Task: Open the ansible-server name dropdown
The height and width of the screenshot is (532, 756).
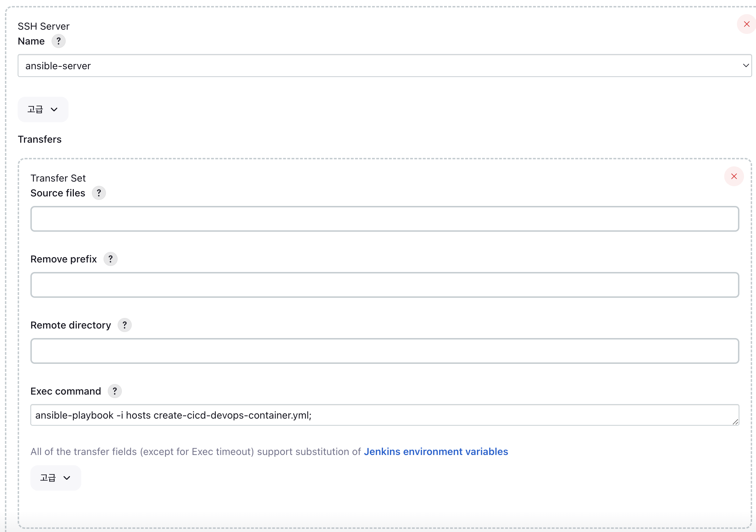Action: click(x=384, y=66)
